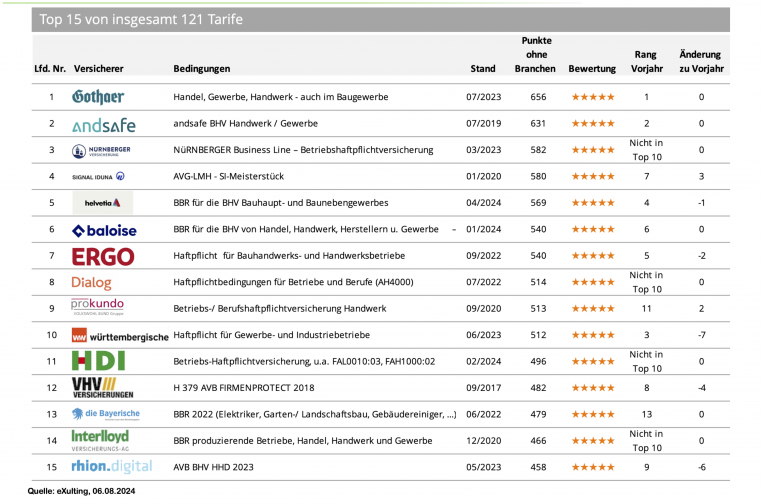Click the 'Top 15 von insgesamt 121 Tarife' title

(x=141, y=19)
